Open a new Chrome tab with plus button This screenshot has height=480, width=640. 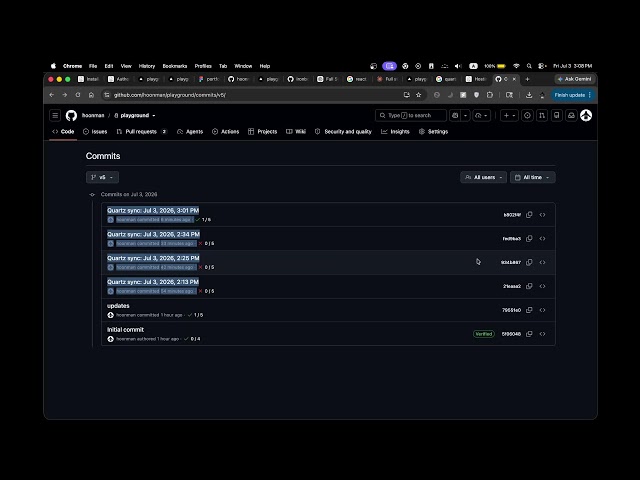point(527,79)
